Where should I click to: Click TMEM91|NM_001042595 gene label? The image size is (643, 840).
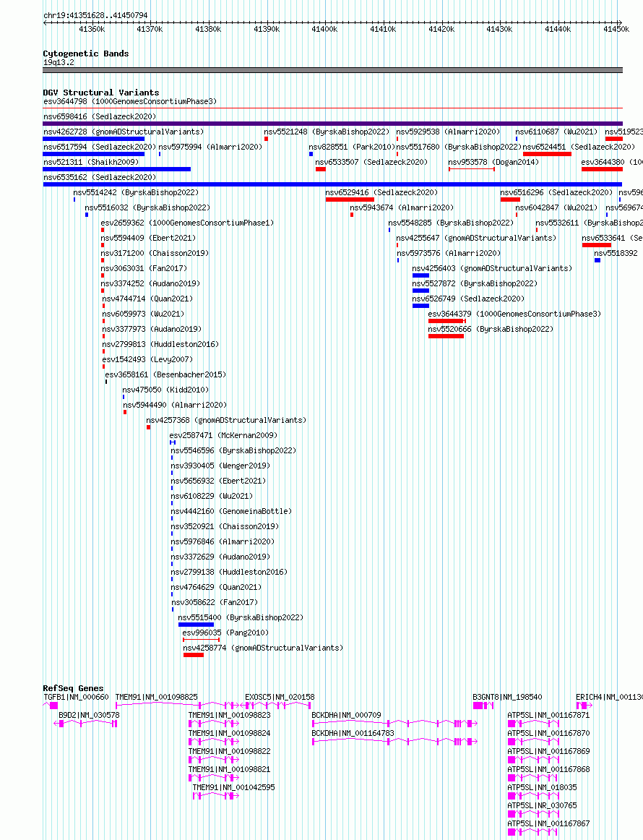(234, 787)
